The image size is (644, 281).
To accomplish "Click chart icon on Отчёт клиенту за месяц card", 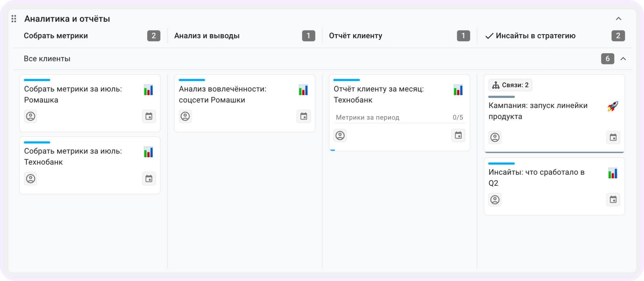I will [458, 90].
